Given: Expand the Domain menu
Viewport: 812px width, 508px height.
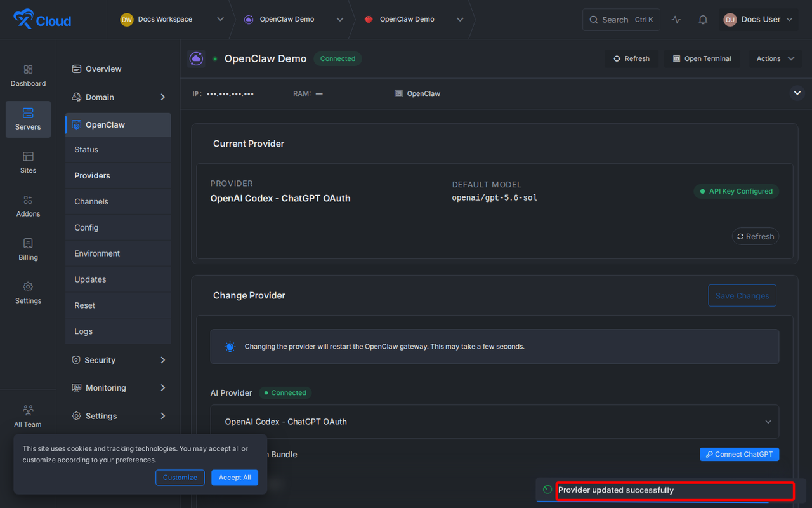Looking at the screenshot, I should point(118,97).
